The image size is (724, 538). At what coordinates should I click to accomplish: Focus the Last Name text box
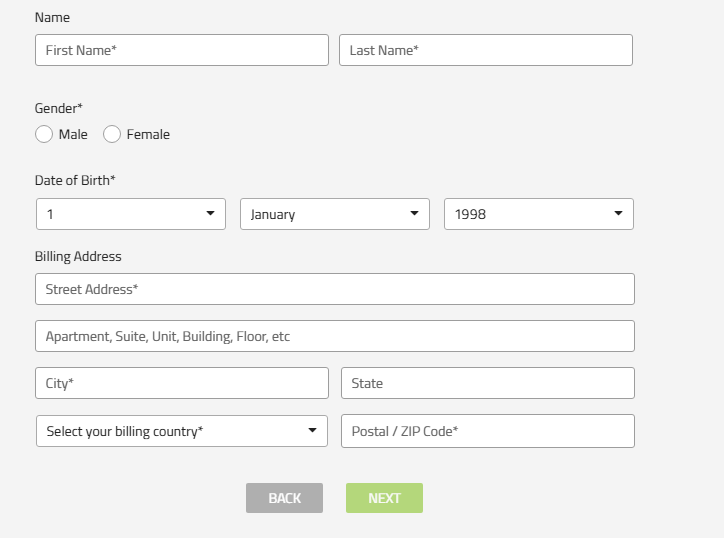[485, 50]
